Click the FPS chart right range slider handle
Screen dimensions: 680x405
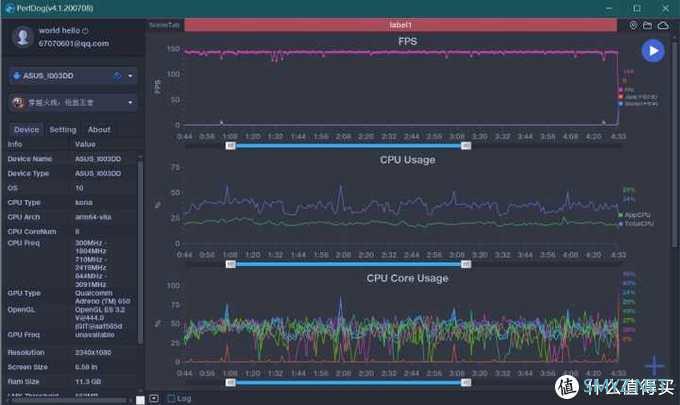pos(466,146)
